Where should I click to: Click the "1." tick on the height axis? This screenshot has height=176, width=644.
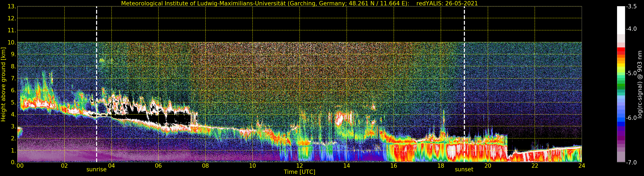click(13, 150)
